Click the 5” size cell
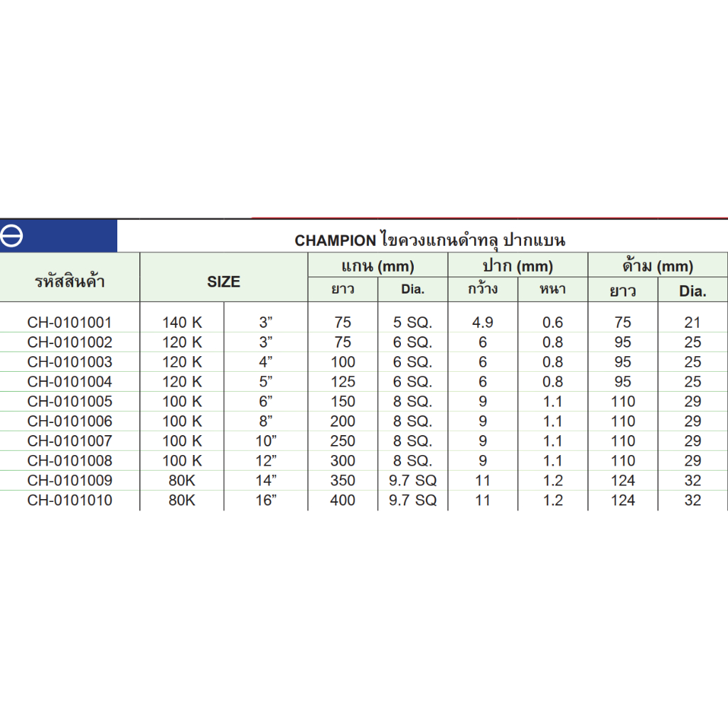728x728 pixels. point(266,382)
